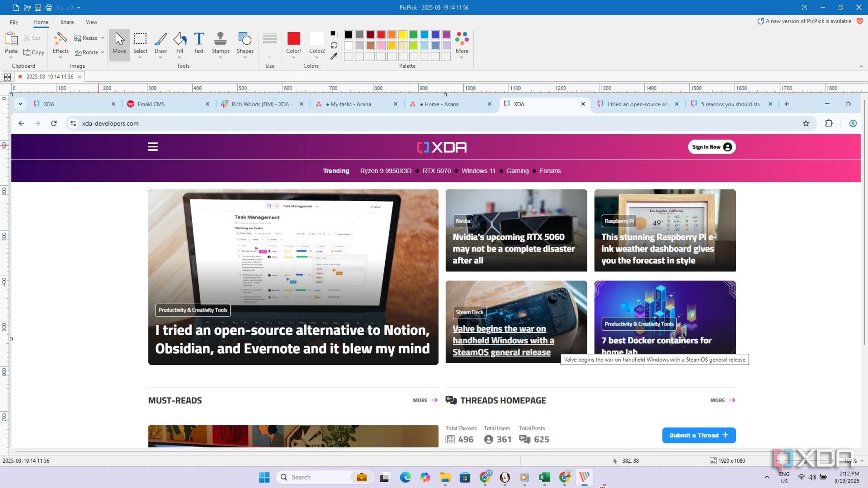Select the color picker eyedropper icon
The height and width of the screenshot is (488, 868).
click(334, 56)
